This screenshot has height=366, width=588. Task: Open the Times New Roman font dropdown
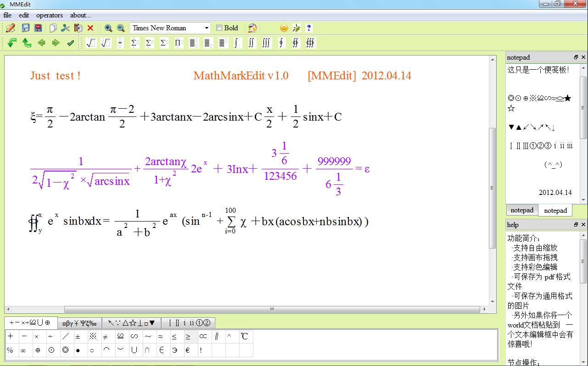click(170, 28)
